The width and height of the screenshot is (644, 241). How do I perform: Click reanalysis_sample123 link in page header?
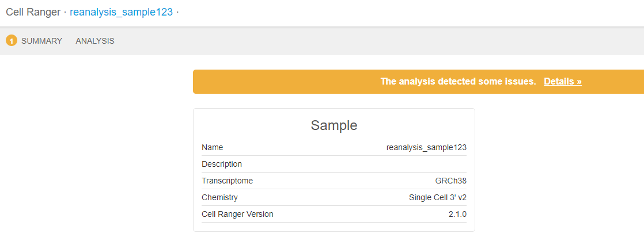[x=121, y=12]
